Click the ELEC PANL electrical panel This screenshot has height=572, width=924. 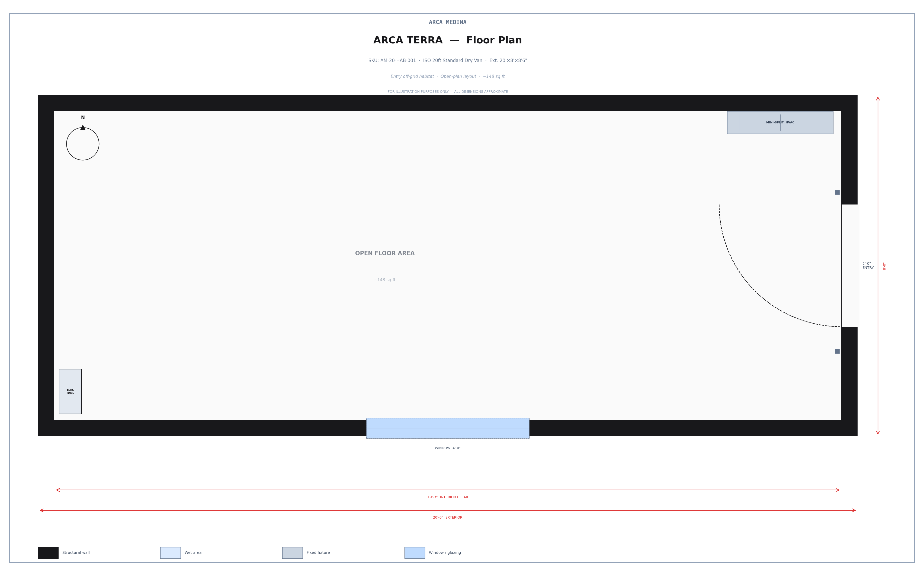point(70,391)
